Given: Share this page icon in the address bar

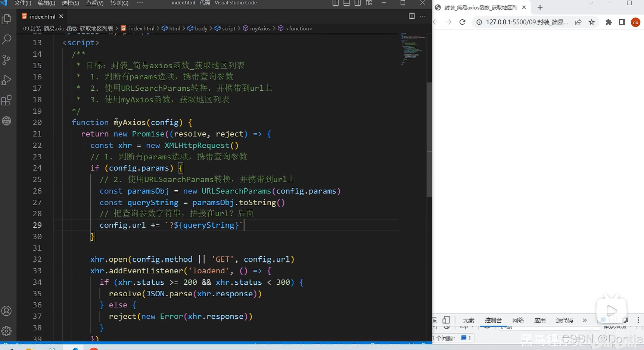Looking at the screenshot, I should (x=578, y=22).
